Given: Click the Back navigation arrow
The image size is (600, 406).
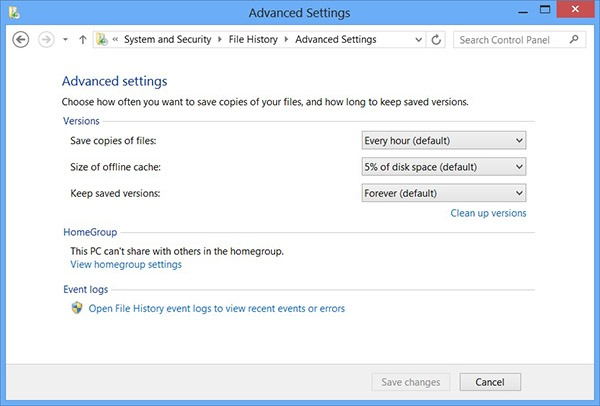Looking at the screenshot, I should point(21,40).
